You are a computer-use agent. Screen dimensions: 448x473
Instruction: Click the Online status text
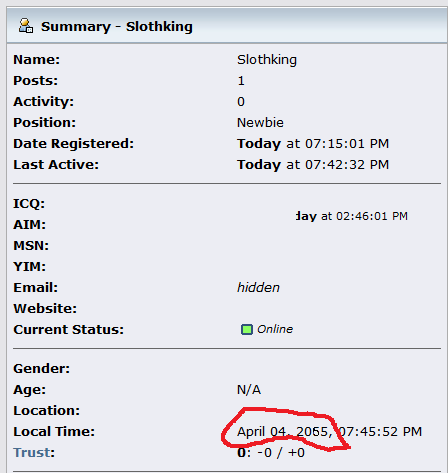275,329
